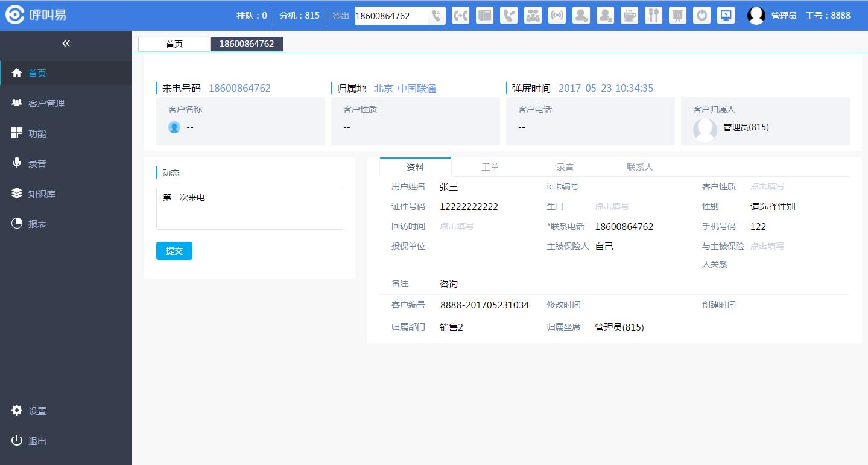868x465 pixels.
Task: Click the 生日 点击填写 field
Action: [612, 206]
